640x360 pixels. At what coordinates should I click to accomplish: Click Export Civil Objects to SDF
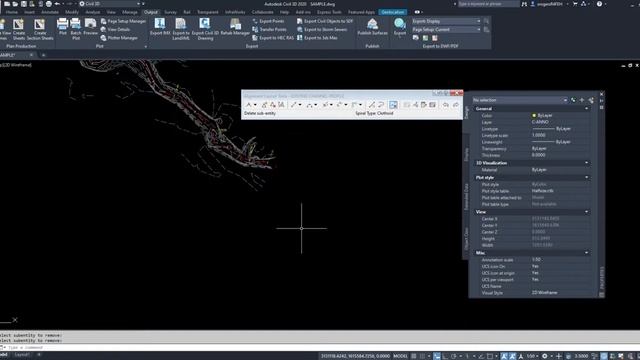[x=325, y=21]
